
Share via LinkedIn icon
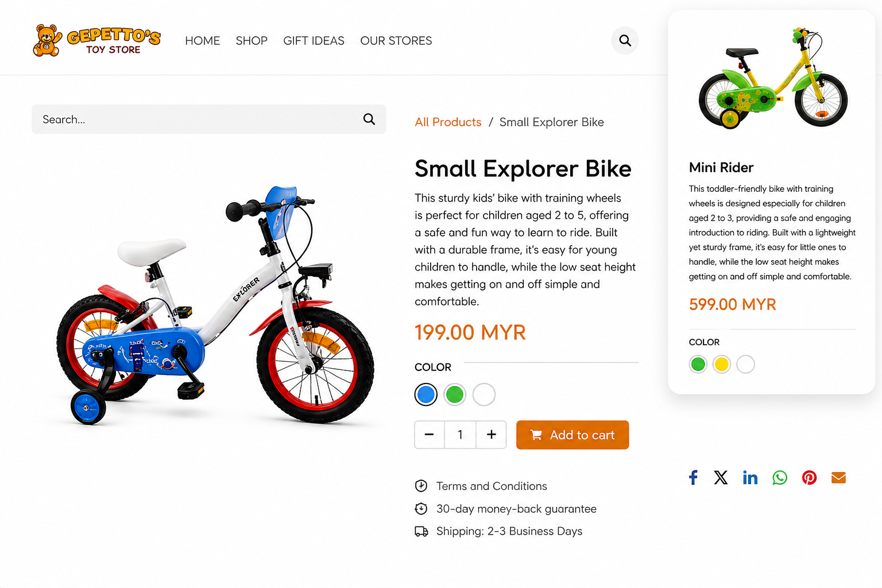click(x=750, y=478)
